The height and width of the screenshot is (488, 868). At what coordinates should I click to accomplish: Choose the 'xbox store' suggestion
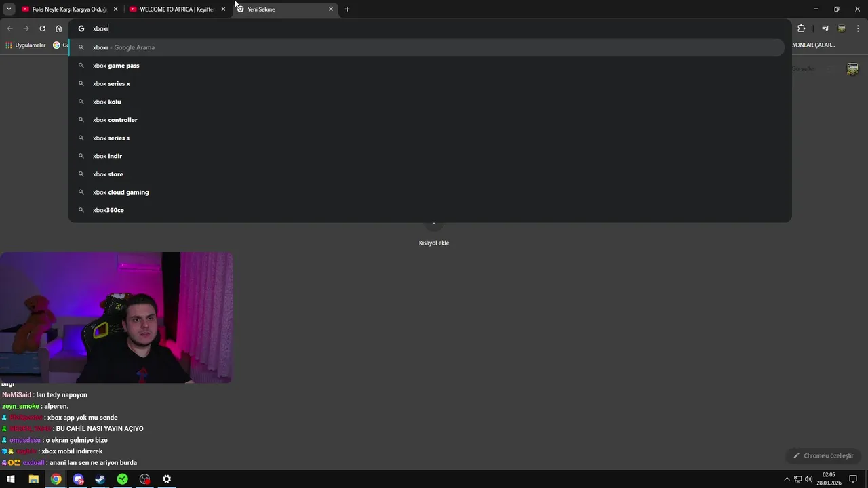click(x=427, y=174)
